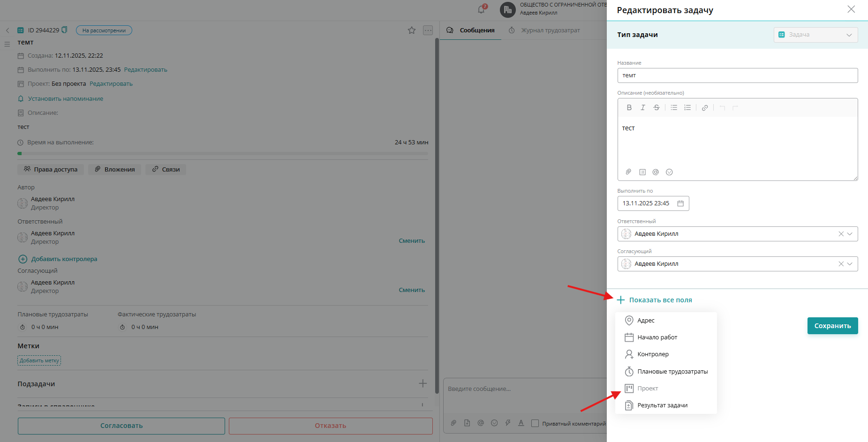Mark task as favorite with star

412,30
